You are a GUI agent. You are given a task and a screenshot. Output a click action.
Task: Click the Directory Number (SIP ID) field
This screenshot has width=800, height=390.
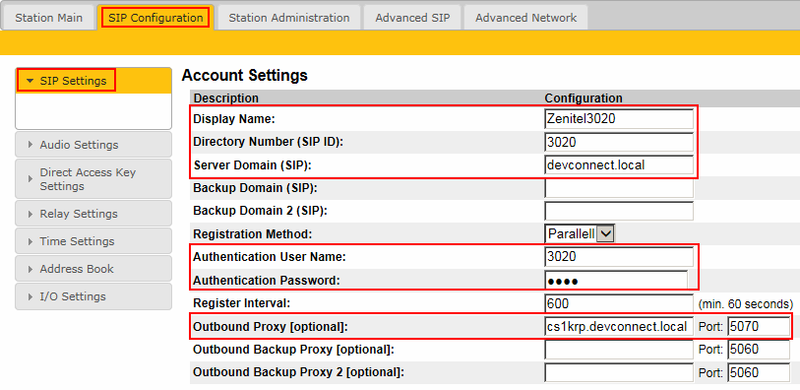[x=619, y=142]
